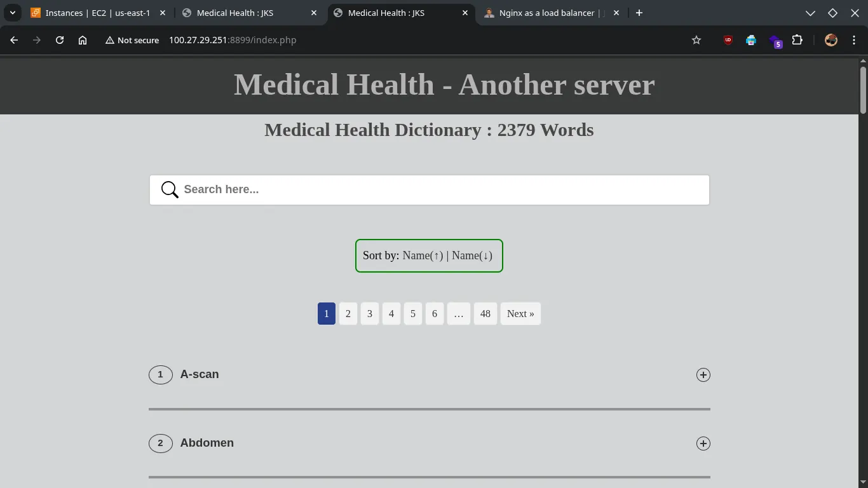Image resolution: width=868 pixels, height=488 pixels.
Task: Click the browser reload icon
Action: tap(60, 40)
